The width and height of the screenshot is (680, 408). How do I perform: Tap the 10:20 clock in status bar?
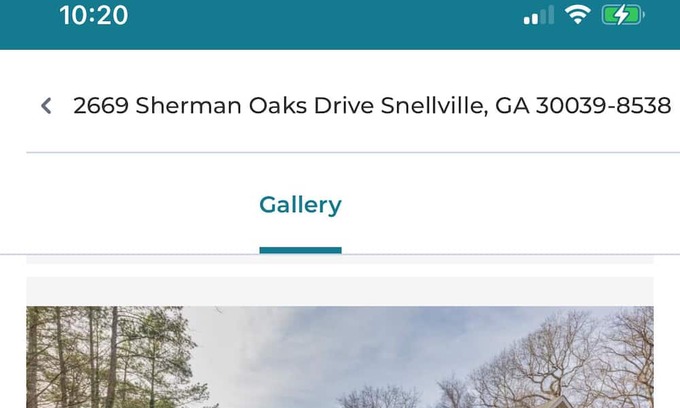tap(94, 15)
